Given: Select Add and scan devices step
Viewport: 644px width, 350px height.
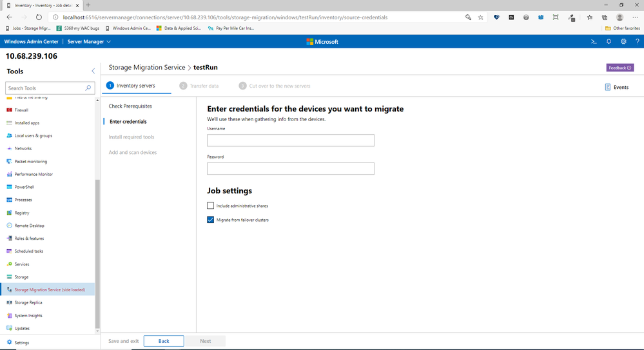Looking at the screenshot, I should point(133,152).
